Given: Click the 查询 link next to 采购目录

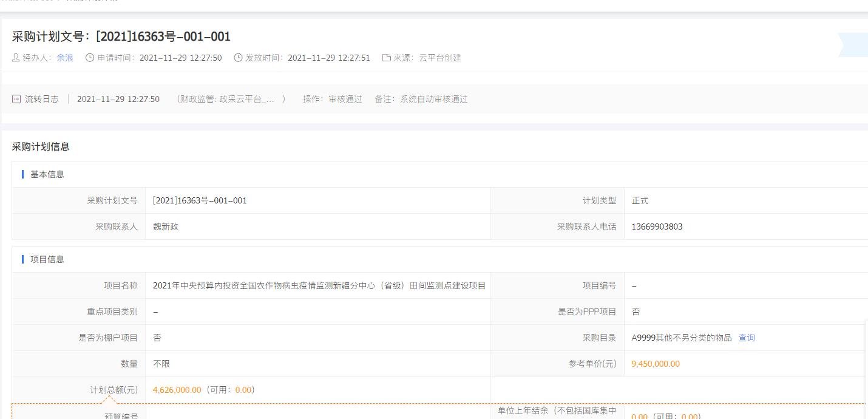Looking at the screenshot, I should (x=746, y=338).
